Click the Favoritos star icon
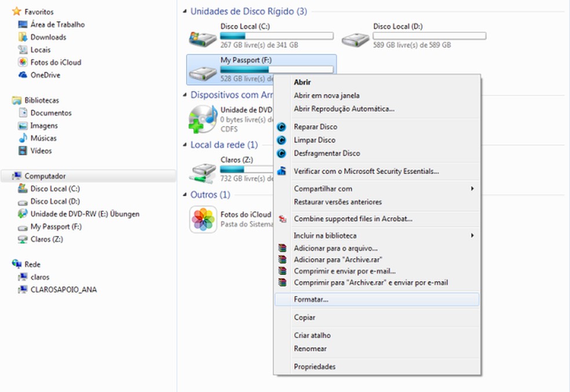The image size is (570, 392). (x=16, y=11)
